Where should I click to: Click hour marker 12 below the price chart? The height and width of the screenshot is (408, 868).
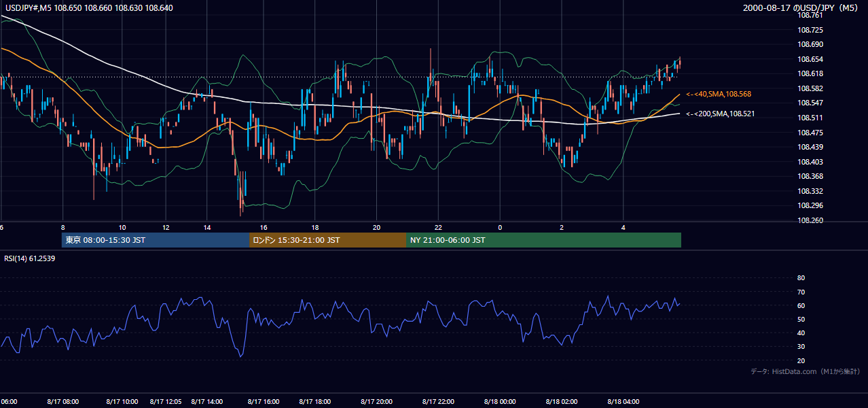[x=166, y=227]
